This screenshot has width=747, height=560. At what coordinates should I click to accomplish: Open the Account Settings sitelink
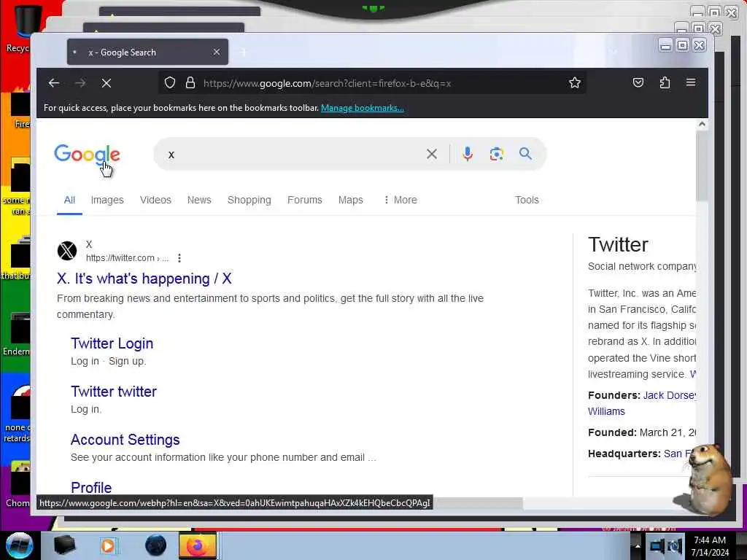tap(125, 440)
